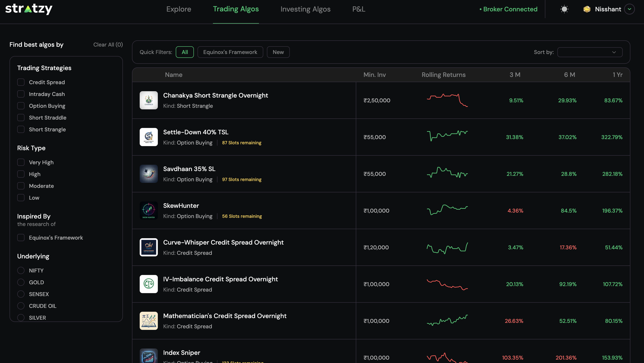
Task: Tick the Equinox's Framework checkbox
Action: 21,238
